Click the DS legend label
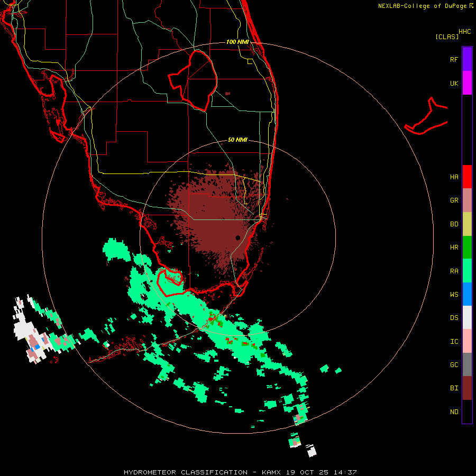This screenshot has width=476, height=476. tap(454, 318)
